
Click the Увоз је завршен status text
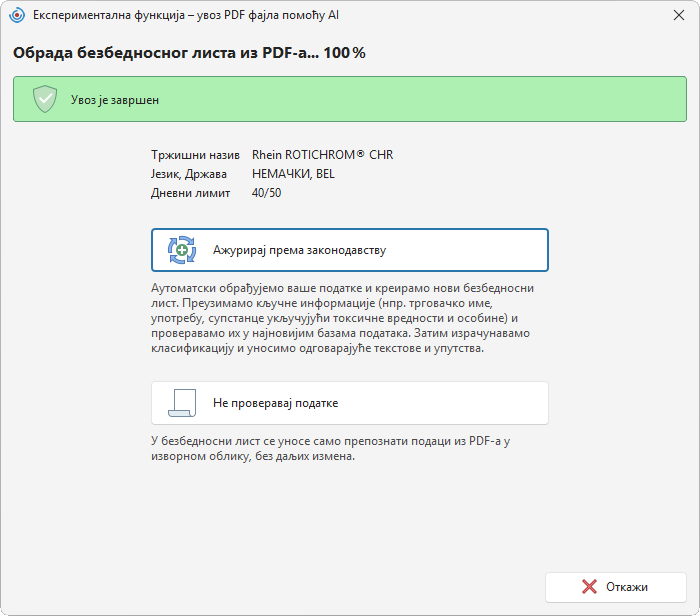tap(115, 100)
